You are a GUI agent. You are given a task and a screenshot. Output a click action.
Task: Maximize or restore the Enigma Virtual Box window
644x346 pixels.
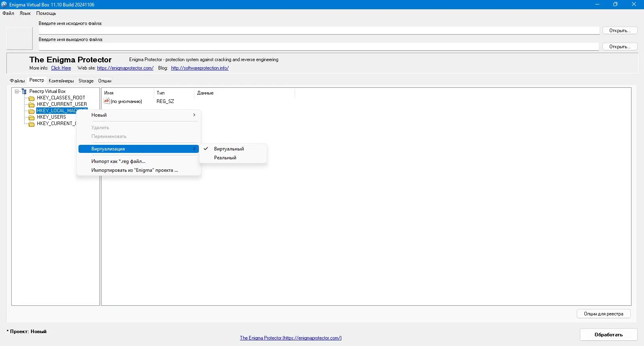coord(615,4)
